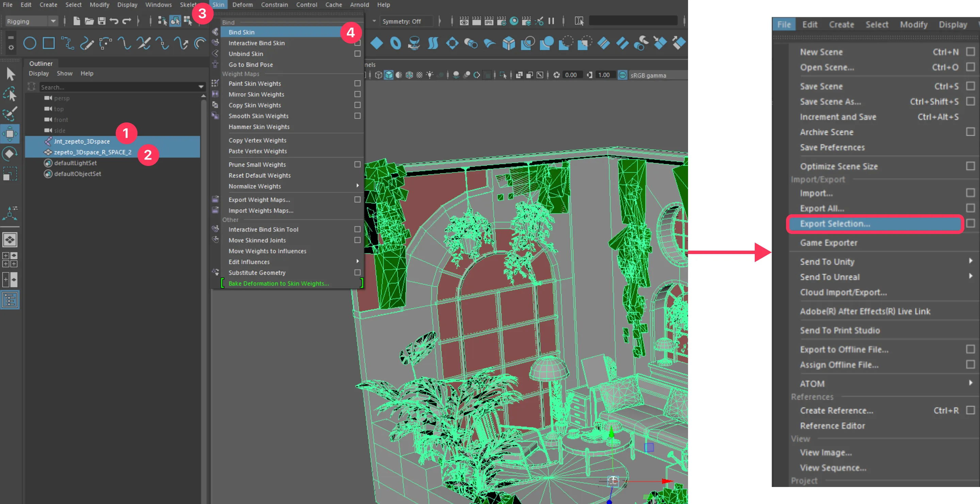Open the Outliner search filter dropdown arrow
980x504 pixels.
tap(201, 87)
